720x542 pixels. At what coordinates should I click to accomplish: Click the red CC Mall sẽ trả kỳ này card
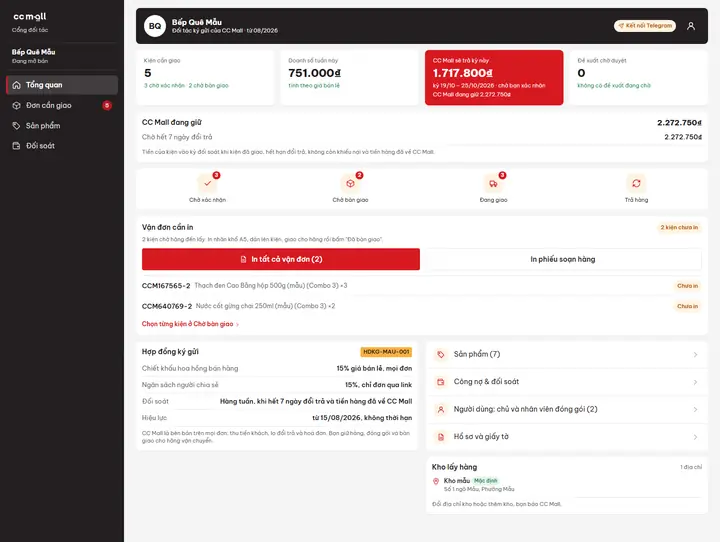click(494, 78)
